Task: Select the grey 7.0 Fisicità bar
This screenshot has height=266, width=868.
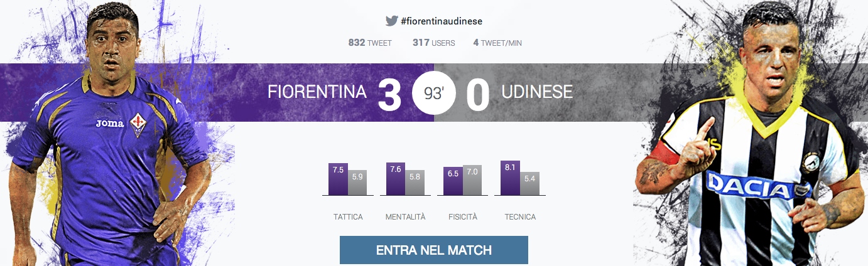Action: pyautogui.click(x=472, y=181)
